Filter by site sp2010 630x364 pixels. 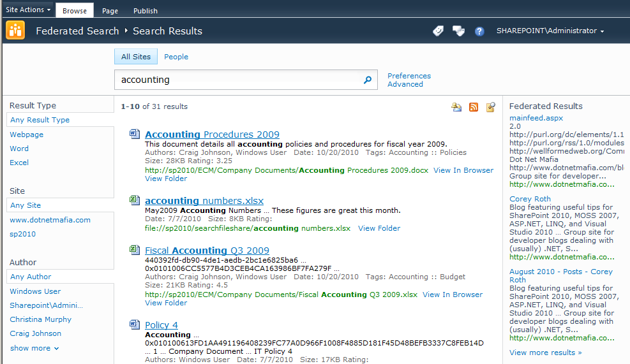22,234
